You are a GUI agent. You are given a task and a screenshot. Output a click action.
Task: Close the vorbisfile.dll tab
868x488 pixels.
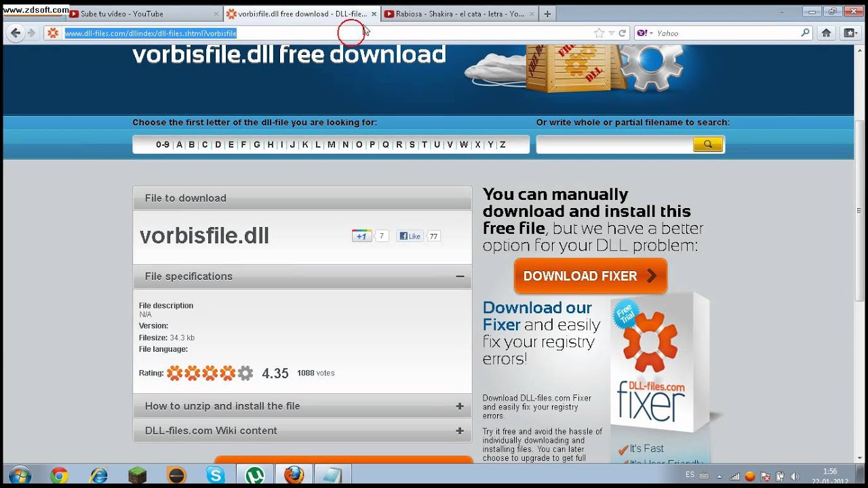pyautogui.click(x=374, y=14)
